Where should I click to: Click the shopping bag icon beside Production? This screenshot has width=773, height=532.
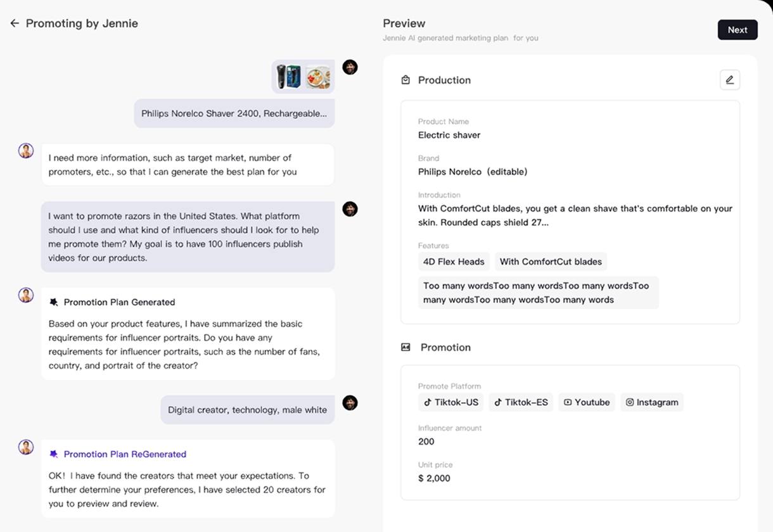point(406,80)
